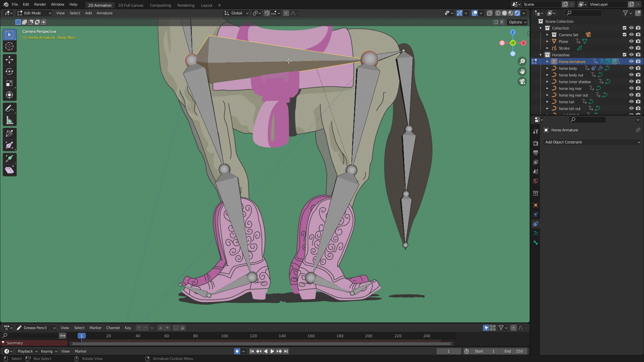The width and height of the screenshot is (644, 362).
Task: Collapse the Horseshoe collection
Action: [x=541, y=55]
